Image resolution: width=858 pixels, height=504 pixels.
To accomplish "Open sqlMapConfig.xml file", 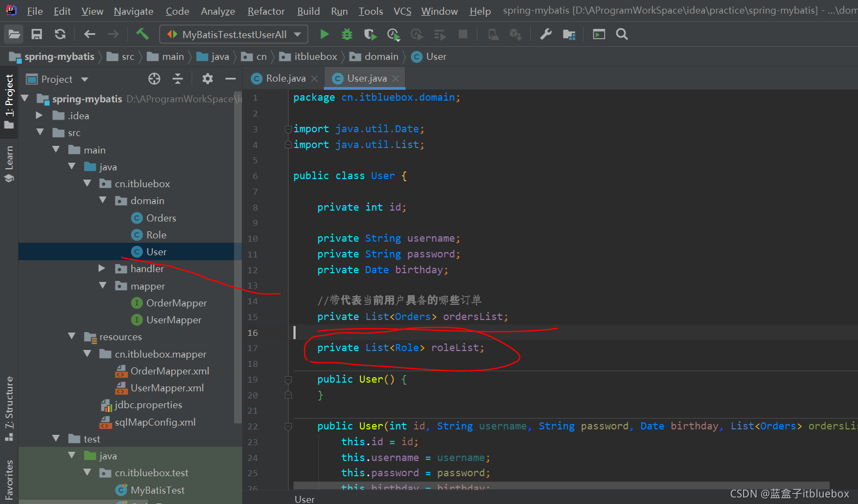I will 155,422.
